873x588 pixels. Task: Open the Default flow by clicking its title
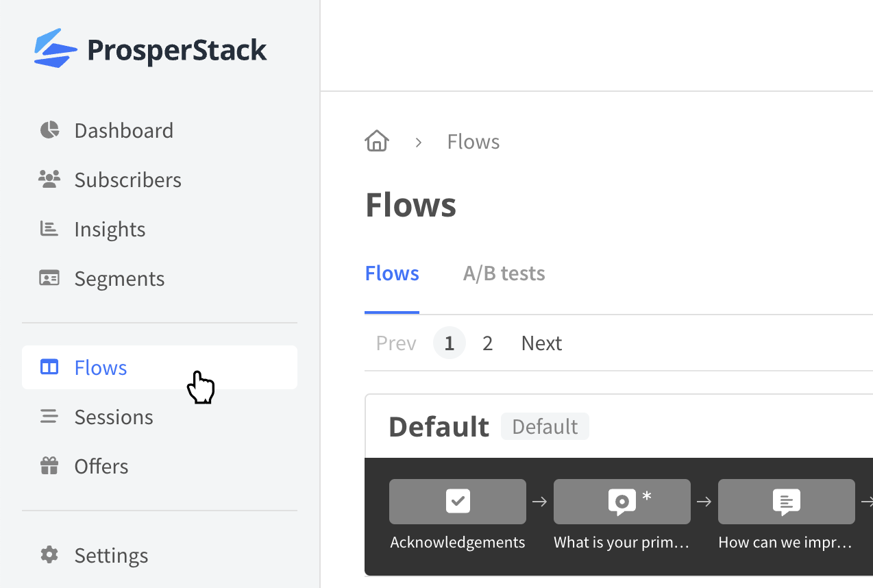coord(439,426)
